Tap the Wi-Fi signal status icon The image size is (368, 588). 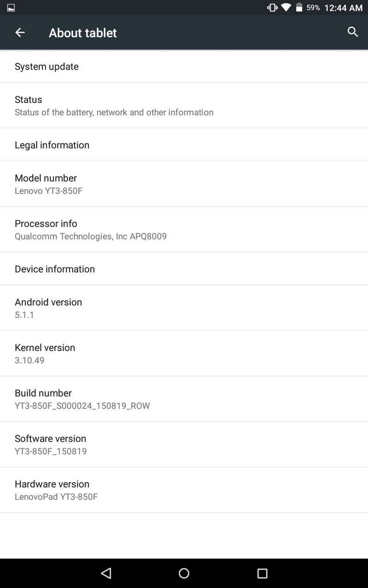click(286, 7)
